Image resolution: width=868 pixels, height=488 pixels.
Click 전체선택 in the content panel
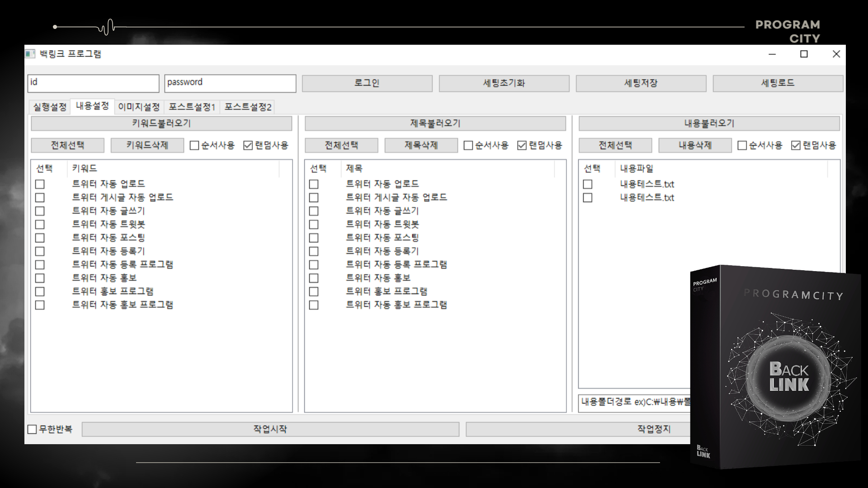tap(615, 145)
